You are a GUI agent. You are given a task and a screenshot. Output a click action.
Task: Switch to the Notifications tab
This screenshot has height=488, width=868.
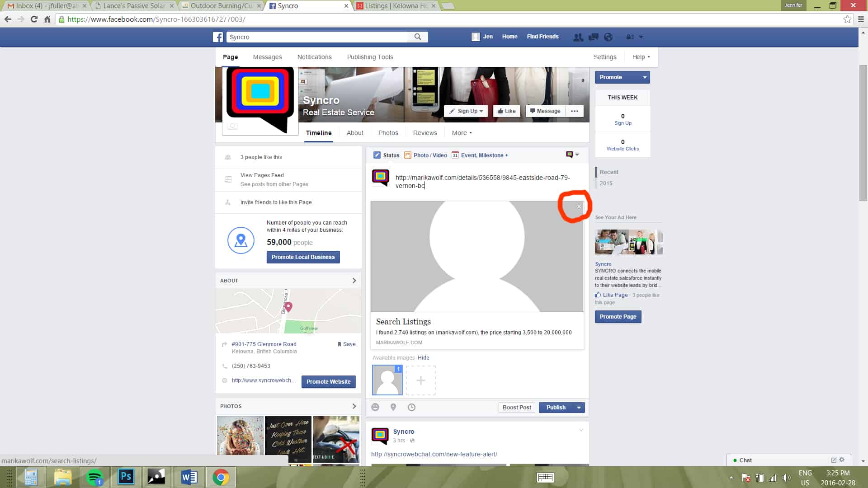click(314, 57)
